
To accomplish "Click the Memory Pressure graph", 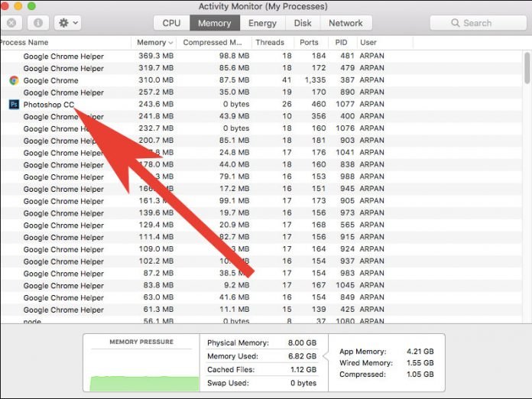I will [141, 368].
